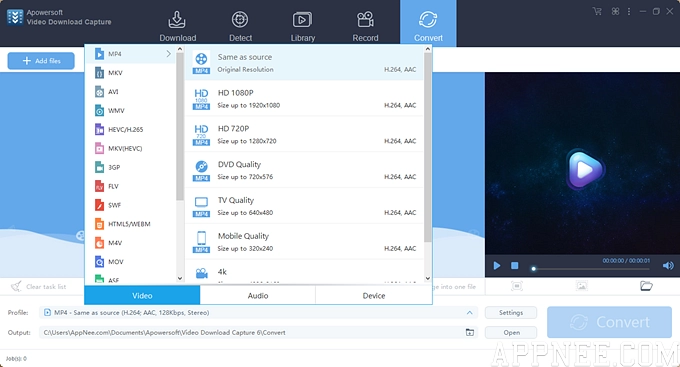The image size is (680, 367).
Task: Expand the MP4 format arrow
Action: [x=168, y=54]
